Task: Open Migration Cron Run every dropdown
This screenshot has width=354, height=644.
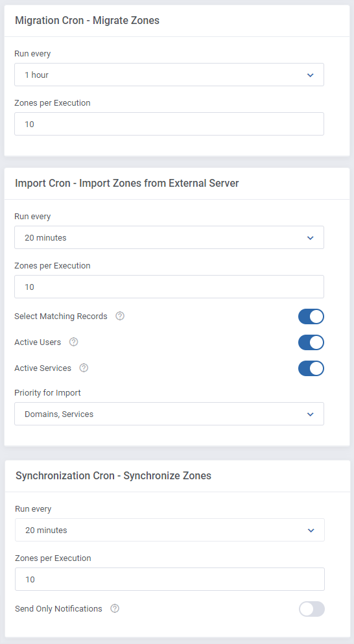Action: click(169, 75)
